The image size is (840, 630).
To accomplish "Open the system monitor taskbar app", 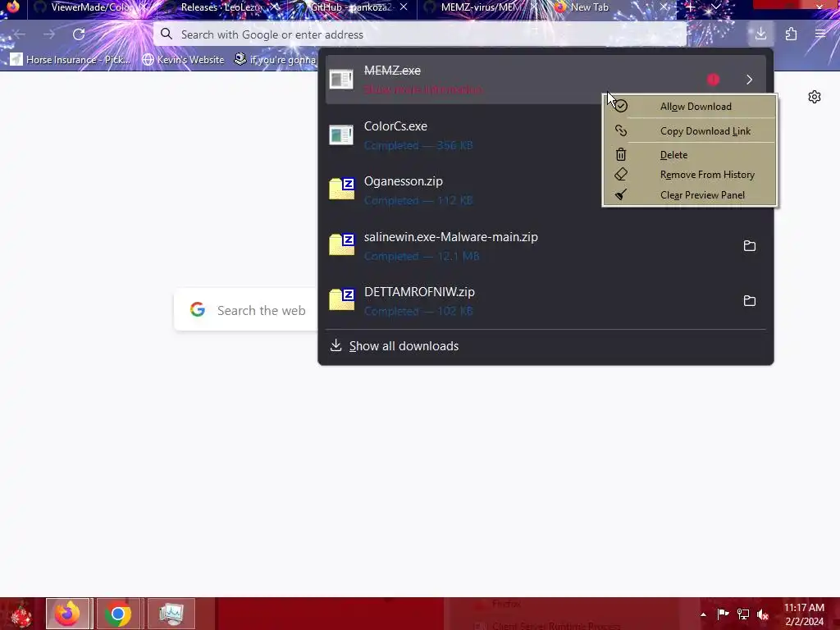I will (171, 614).
